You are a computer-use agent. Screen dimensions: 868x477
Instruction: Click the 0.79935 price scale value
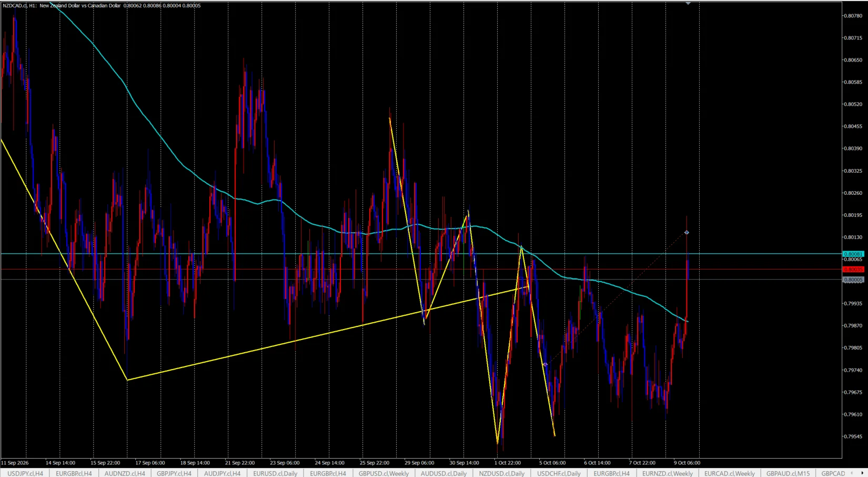tap(853, 304)
